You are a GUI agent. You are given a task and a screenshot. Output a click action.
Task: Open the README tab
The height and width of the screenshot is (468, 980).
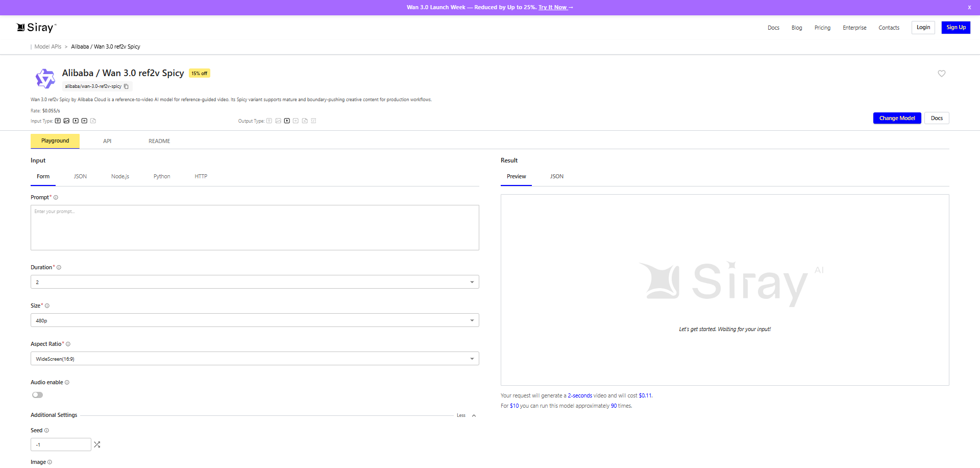point(159,142)
